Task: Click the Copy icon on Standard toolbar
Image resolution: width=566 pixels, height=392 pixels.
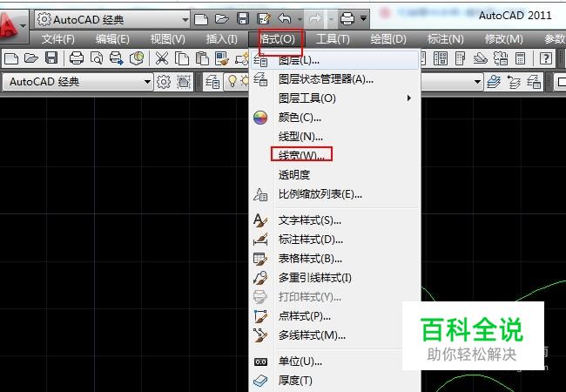Action: (182, 58)
